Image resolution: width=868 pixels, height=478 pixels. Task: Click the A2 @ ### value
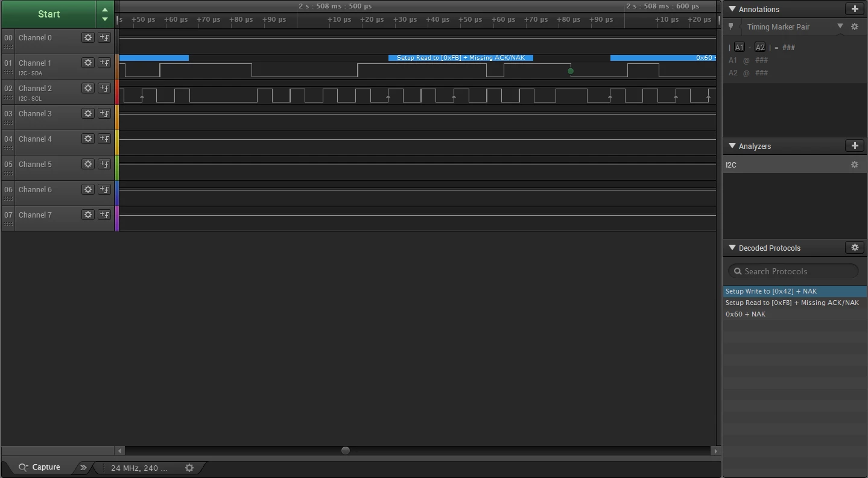click(748, 73)
